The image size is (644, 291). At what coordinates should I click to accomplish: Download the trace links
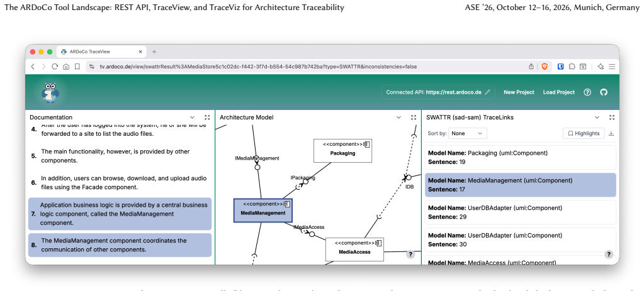click(x=611, y=133)
